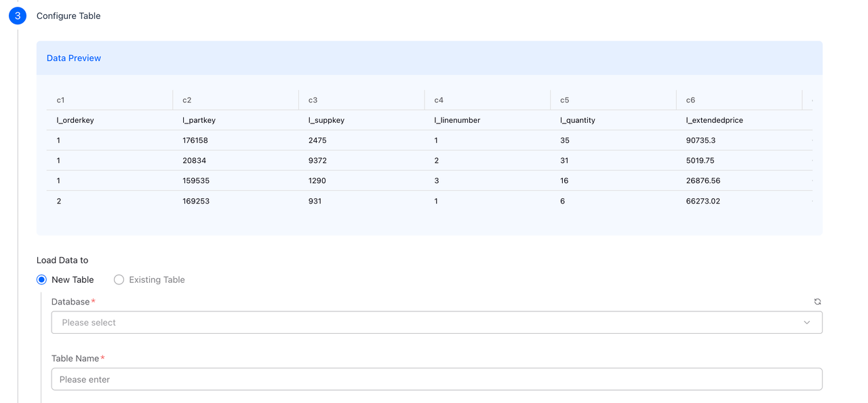Screen dimensions: 868x403
Task: Select the Existing Table radio button
Action: tap(119, 280)
